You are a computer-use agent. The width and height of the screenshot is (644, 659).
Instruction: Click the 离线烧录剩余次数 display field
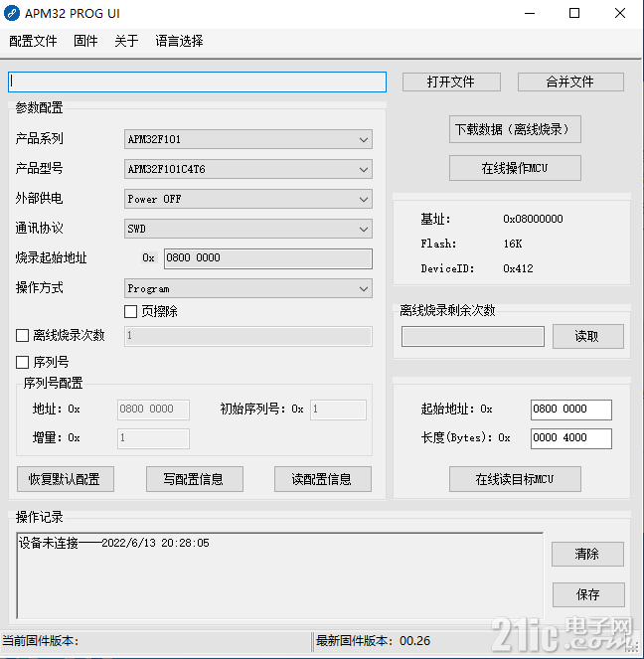click(473, 336)
